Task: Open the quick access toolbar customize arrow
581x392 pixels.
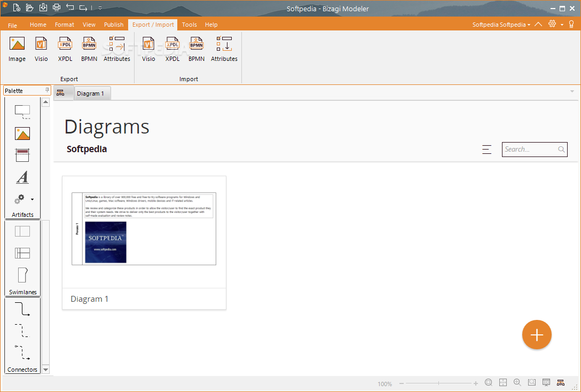Action: [100, 8]
